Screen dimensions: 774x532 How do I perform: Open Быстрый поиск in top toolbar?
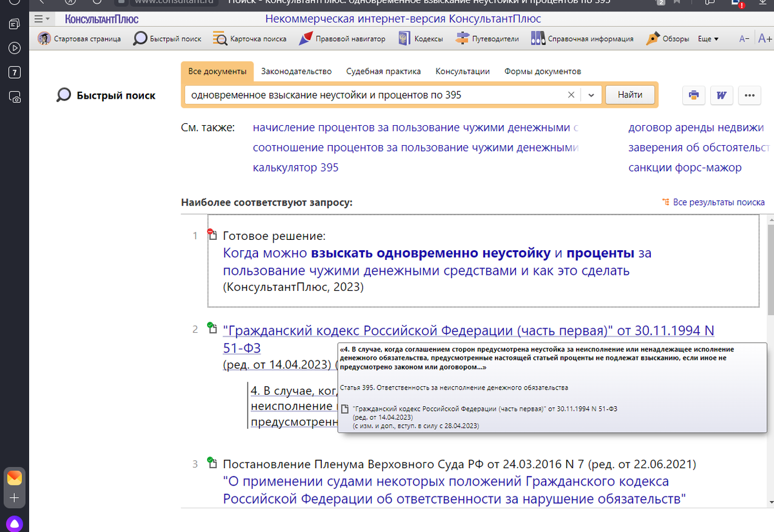click(168, 39)
